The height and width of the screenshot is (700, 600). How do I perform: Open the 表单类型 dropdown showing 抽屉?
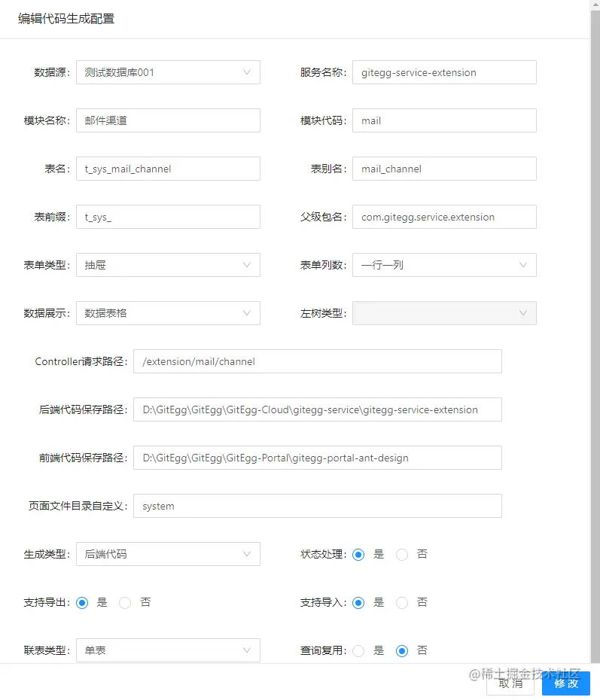pyautogui.click(x=168, y=265)
